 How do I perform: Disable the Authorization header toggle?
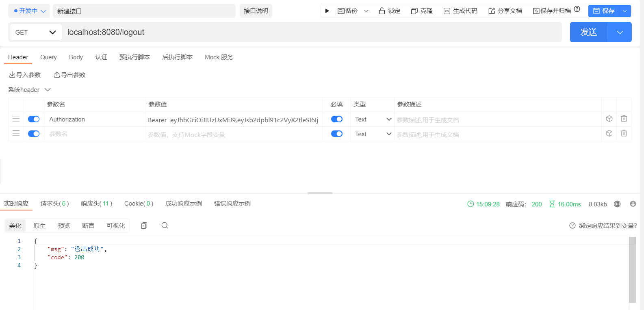click(34, 119)
